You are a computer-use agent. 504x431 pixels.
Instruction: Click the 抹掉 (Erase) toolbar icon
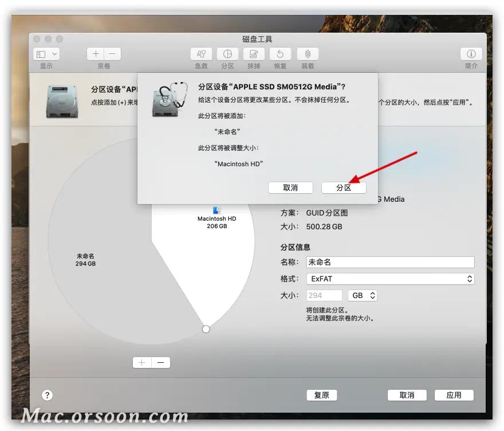pyautogui.click(x=253, y=54)
